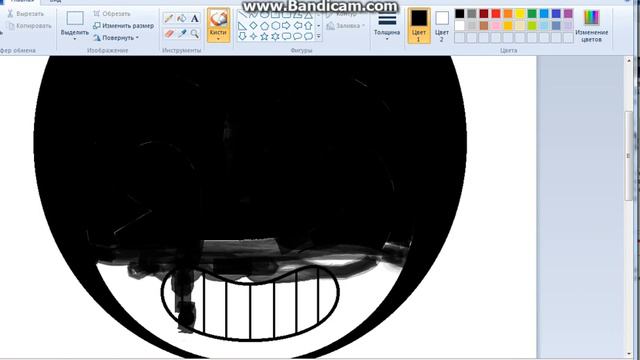Expand the Выделить dropdown arrow

(x=75, y=39)
